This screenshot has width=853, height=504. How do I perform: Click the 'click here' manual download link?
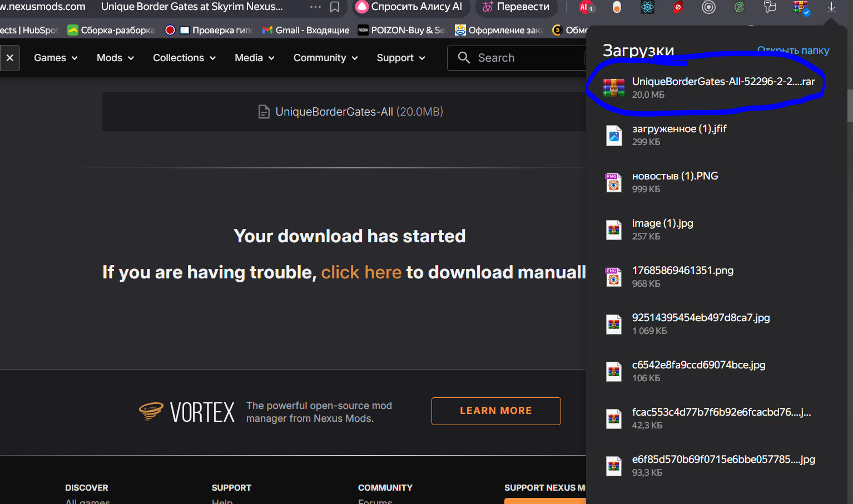point(361,272)
